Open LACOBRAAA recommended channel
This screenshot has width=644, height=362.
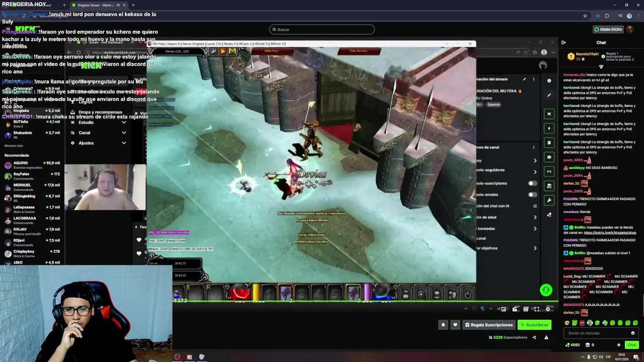pyautogui.click(x=31, y=220)
